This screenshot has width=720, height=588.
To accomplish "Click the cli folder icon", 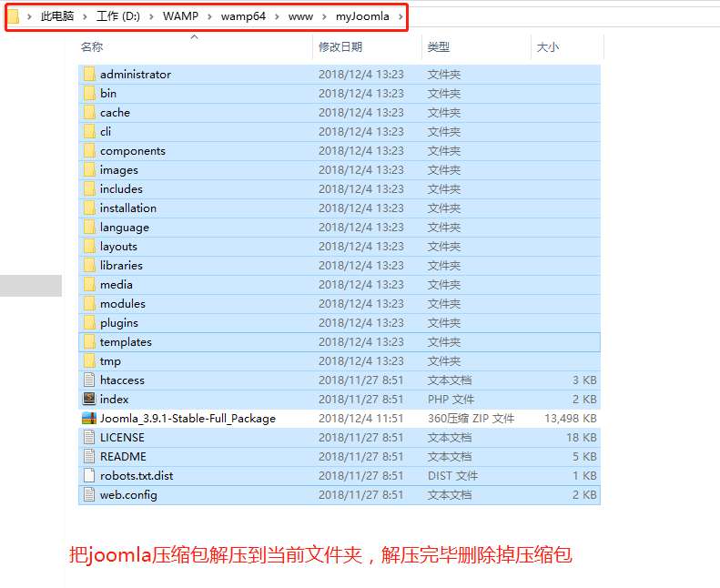I will (89, 132).
